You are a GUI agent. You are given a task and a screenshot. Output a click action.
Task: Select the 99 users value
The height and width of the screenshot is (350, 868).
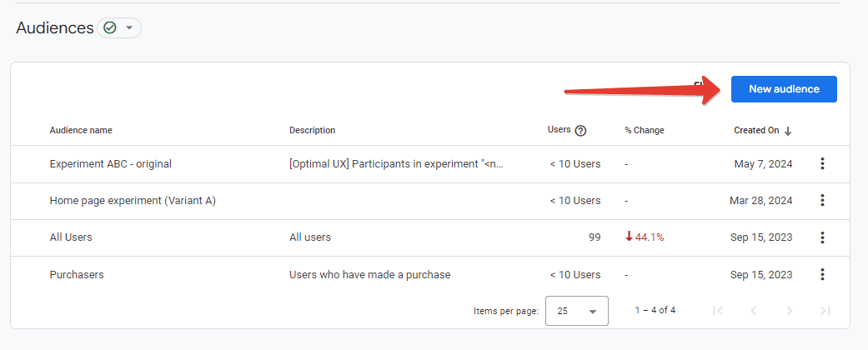595,237
